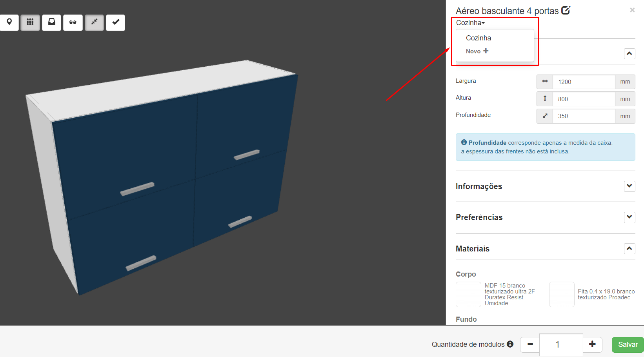Screen dimensions: 644x357
Task: Click the green Salvar button
Action: tap(628, 344)
